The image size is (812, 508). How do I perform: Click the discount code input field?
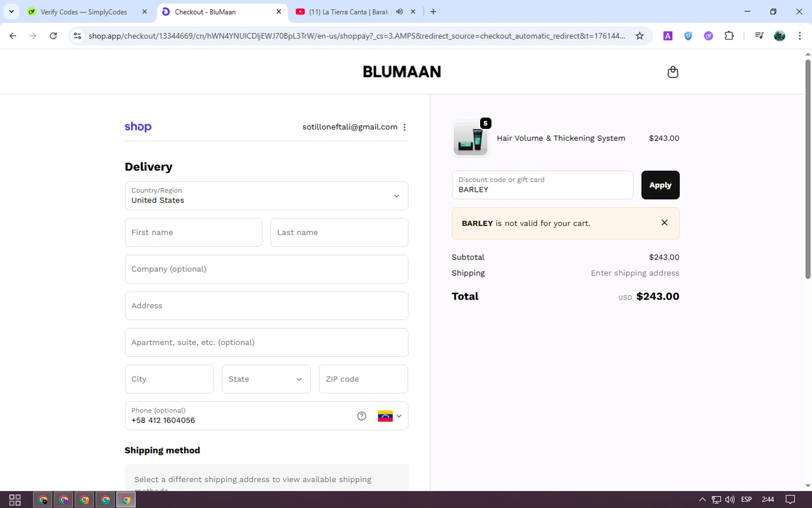pos(542,185)
